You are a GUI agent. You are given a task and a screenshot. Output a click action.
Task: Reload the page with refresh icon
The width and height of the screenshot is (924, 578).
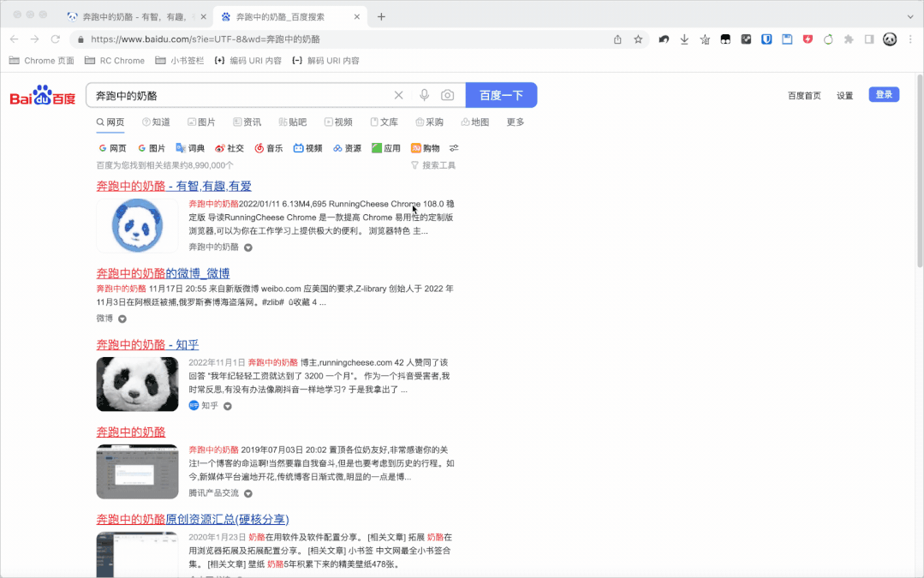coord(56,39)
